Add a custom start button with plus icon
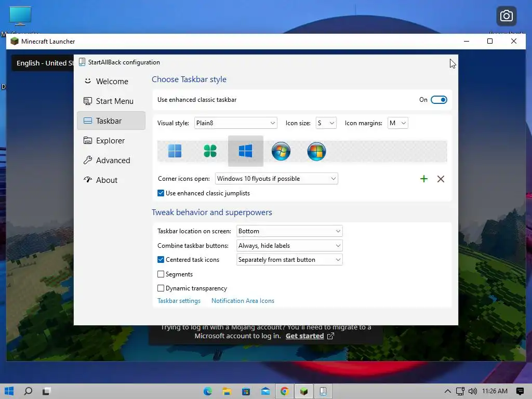Image resolution: width=532 pixels, height=399 pixels. pos(424,179)
